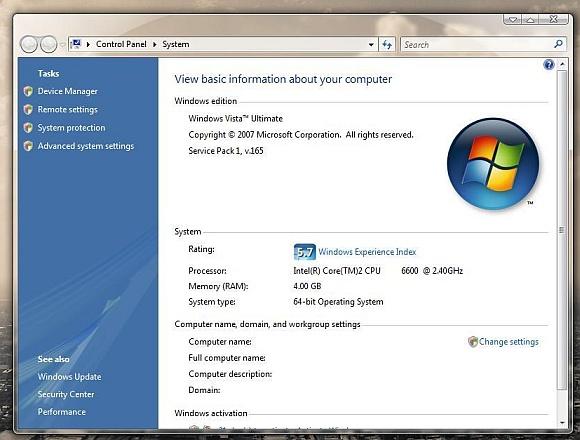Click the Forward navigation button
This screenshot has height=440, width=580.
(48, 44)
